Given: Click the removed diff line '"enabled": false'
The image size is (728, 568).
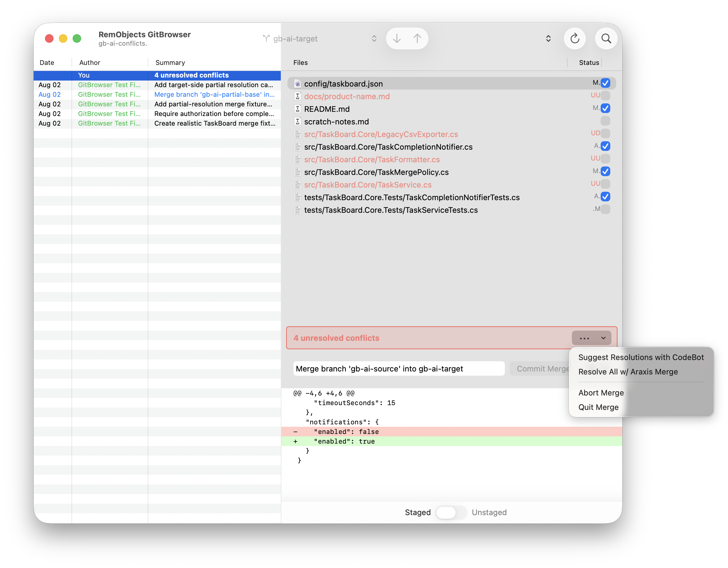Looking at the screenshot, I should coord(452,432).
